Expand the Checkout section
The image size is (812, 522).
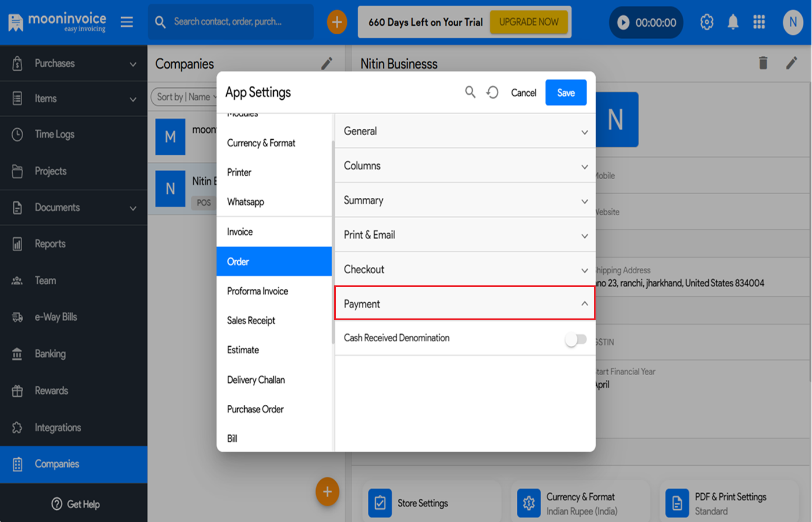click(465, 270)
